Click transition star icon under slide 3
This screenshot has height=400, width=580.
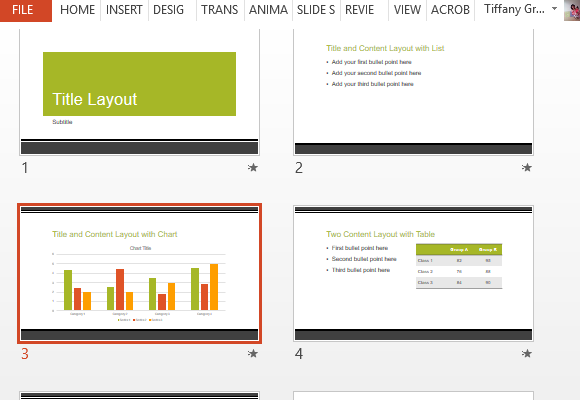pyautogui.click(x=253, y=353)
